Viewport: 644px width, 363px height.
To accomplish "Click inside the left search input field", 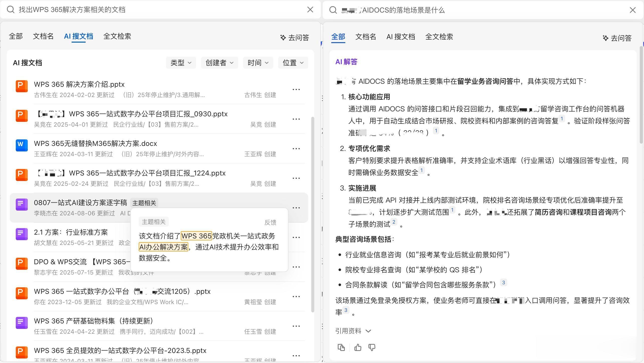I will pos(100,10).
